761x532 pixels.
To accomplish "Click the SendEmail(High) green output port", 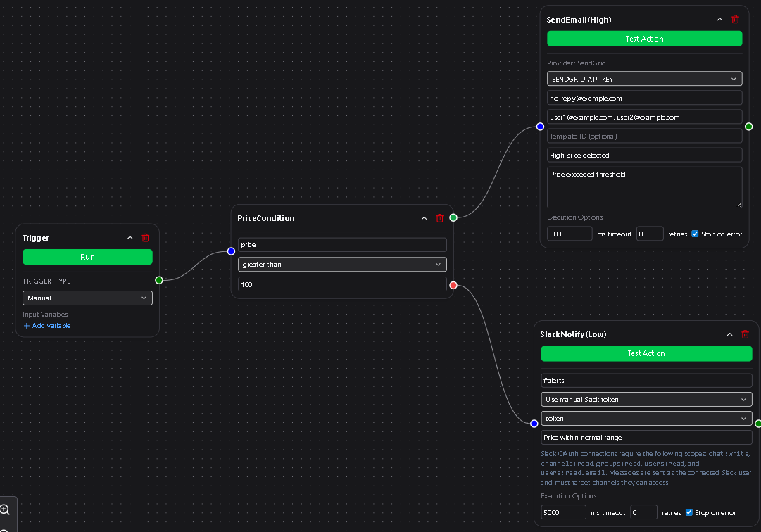I will [749, 127].
